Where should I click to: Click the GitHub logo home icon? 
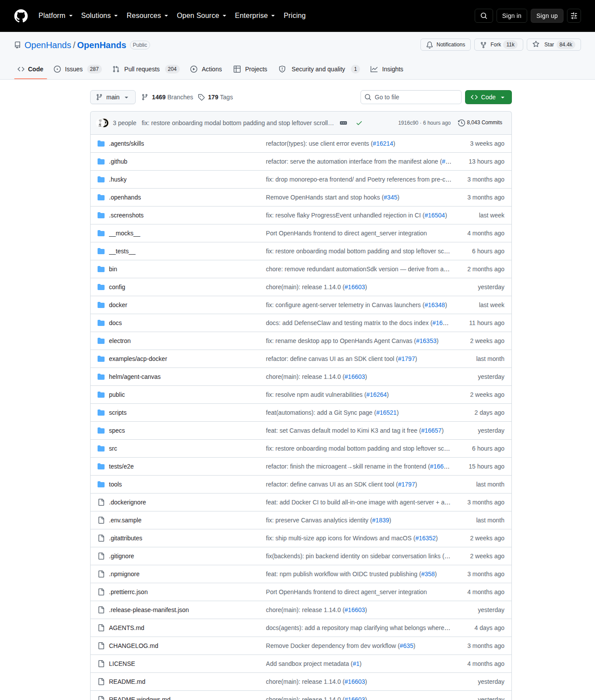(21, 16)
